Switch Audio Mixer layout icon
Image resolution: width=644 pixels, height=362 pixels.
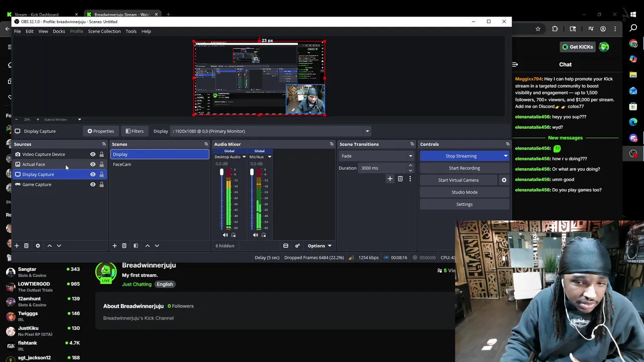[286, 246]
